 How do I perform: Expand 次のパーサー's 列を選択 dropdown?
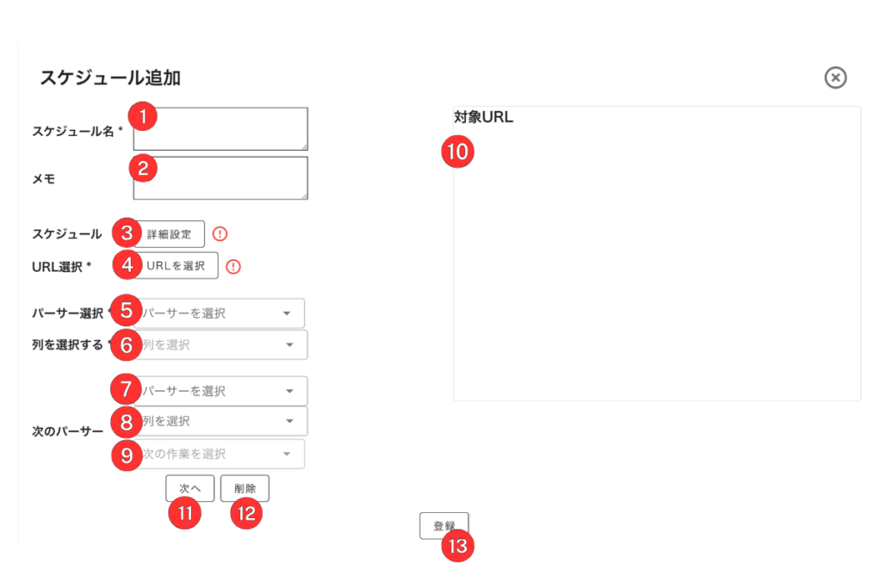point(224,421)
